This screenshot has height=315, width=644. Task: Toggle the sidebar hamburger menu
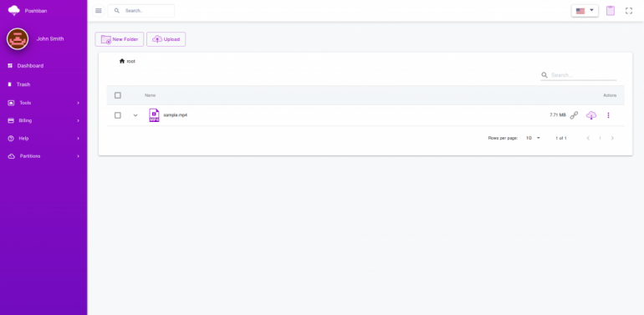pos(99,11)
